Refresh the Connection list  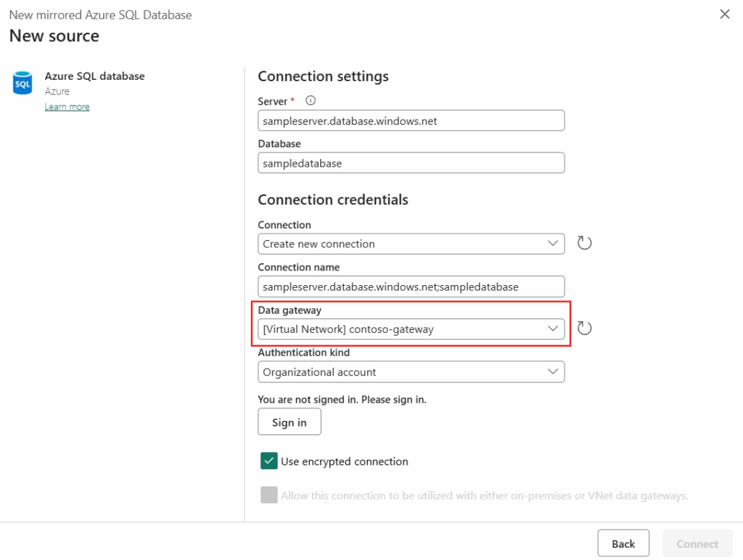[x=584, y=243]
